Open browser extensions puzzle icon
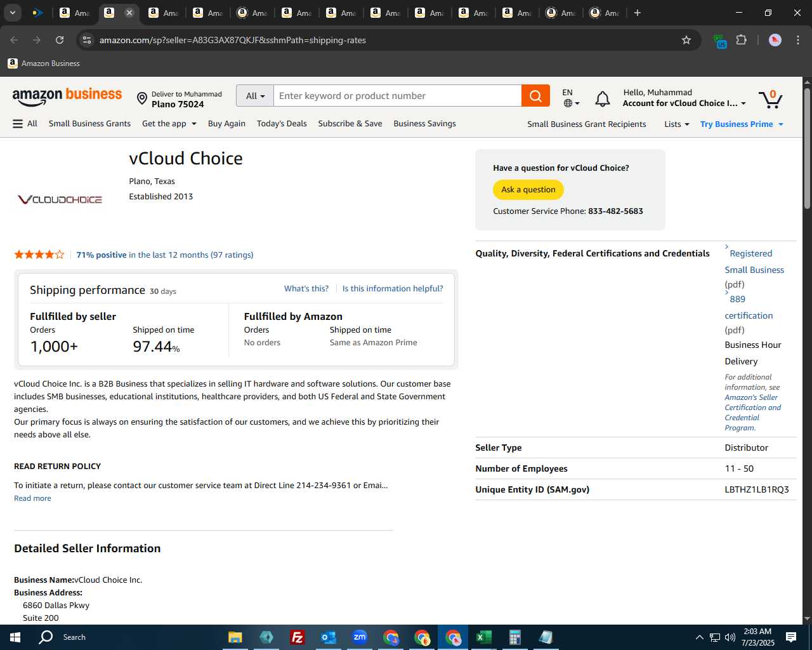Image resolution: width=812 pixels, height=650 pixels. (x=741, y=40)
